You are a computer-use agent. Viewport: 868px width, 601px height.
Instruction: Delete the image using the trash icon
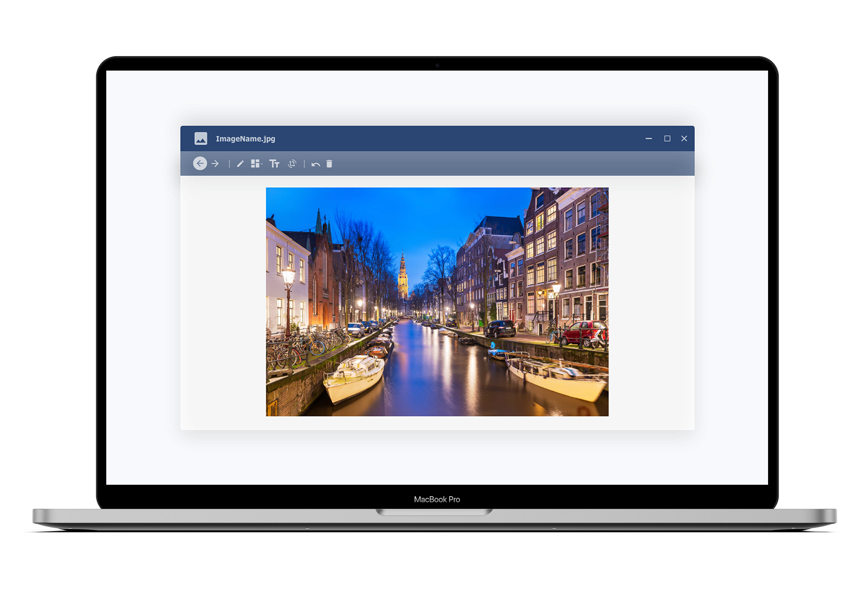coord(329,164)
